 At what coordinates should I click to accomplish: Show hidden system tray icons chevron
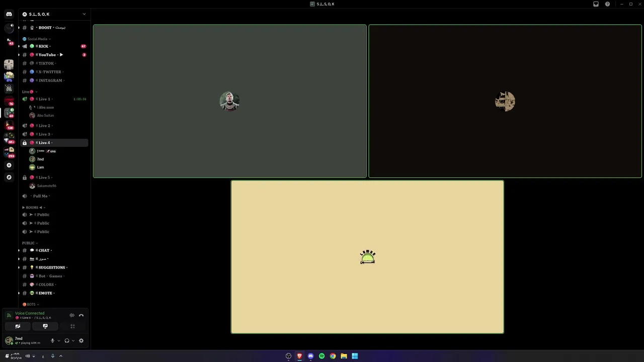click(61, 356)
